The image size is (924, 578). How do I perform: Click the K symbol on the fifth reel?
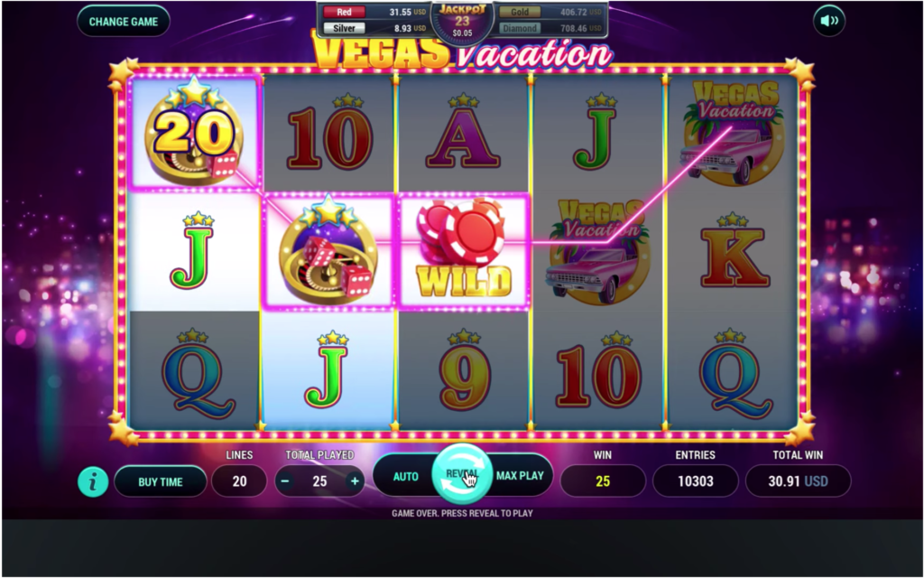coord(733,252)
